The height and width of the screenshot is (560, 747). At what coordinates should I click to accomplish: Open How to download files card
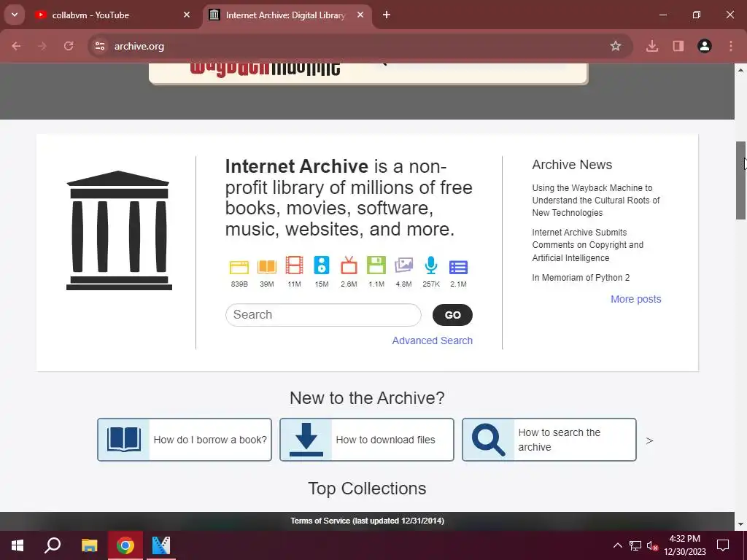click(x=367, y=440)
